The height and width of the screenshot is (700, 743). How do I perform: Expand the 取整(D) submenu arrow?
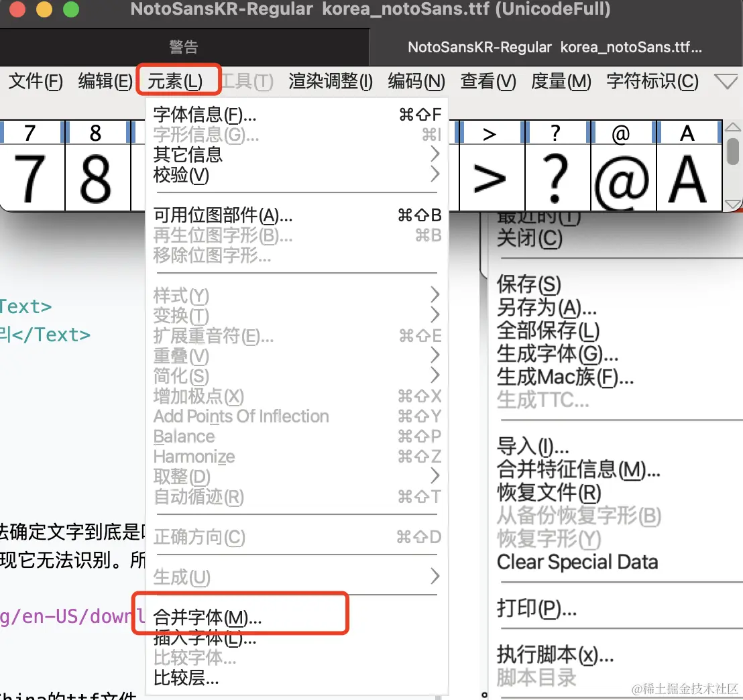click(x=435, y=476)
